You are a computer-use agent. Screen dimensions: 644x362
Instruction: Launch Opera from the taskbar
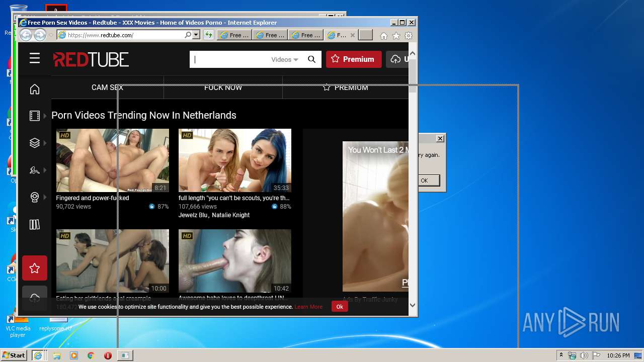108,355
